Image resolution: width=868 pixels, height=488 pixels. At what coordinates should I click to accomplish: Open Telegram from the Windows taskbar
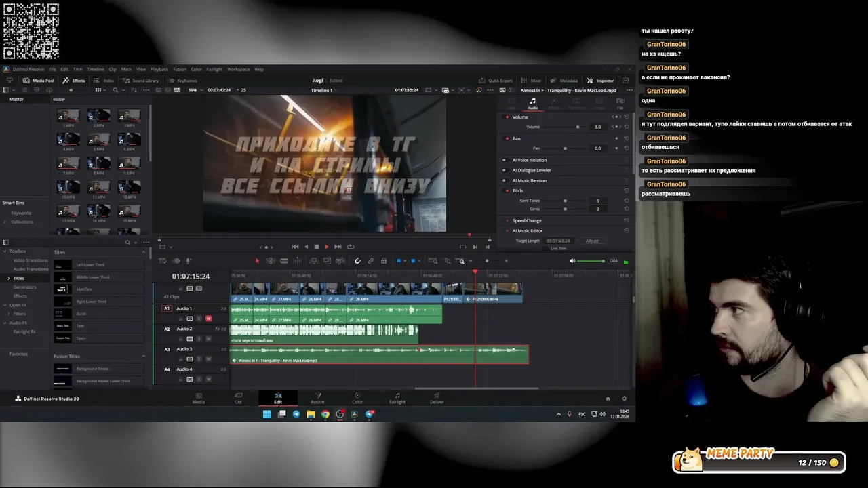point(296,414)
